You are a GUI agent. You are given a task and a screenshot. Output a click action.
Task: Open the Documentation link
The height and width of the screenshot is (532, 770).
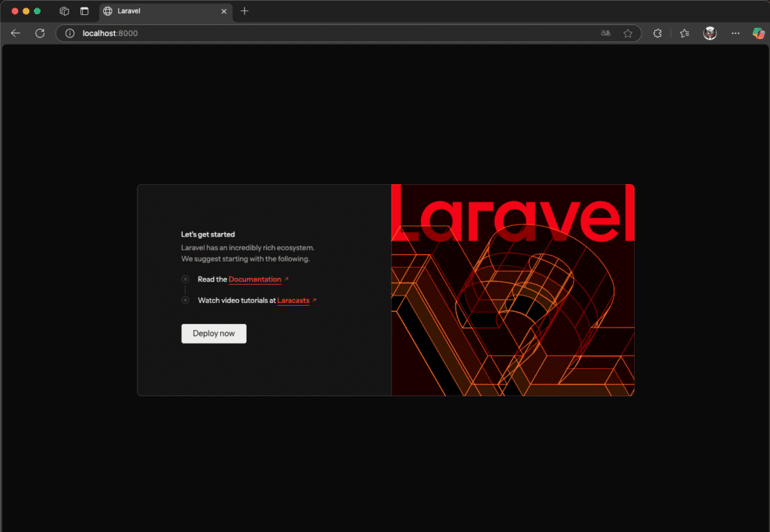click(x=255, y=280)
